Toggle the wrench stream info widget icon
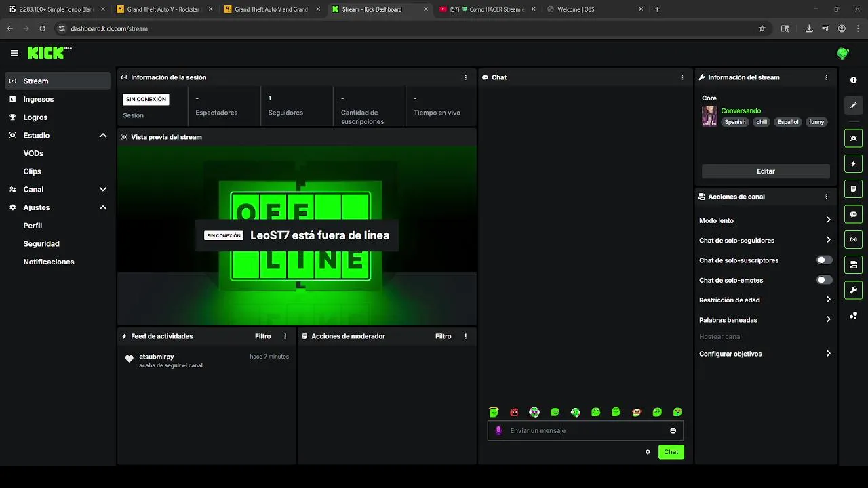868x488 pixels. 853,290
